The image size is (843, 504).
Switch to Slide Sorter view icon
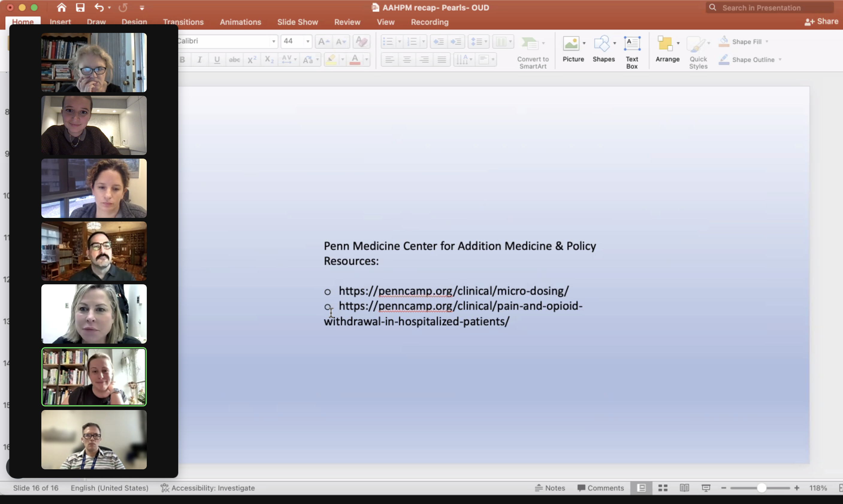pyautogui.click(x=662, y=488)
